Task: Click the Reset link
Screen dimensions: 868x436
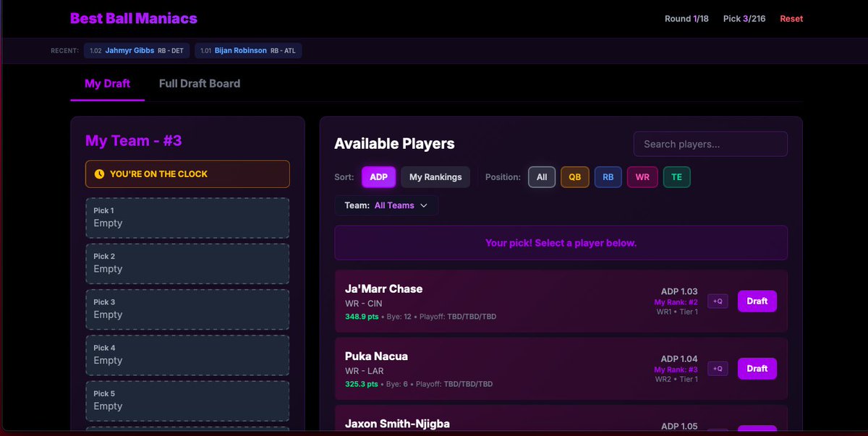Action: (x=791, y=19)
